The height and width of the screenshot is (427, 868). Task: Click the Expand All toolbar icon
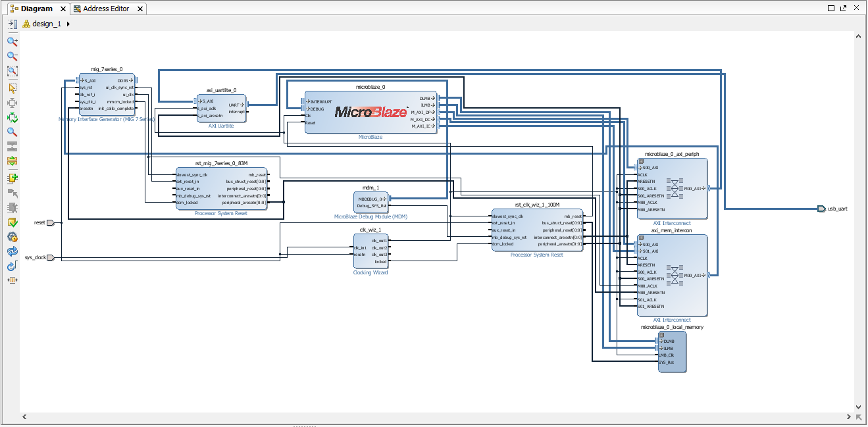12,161
